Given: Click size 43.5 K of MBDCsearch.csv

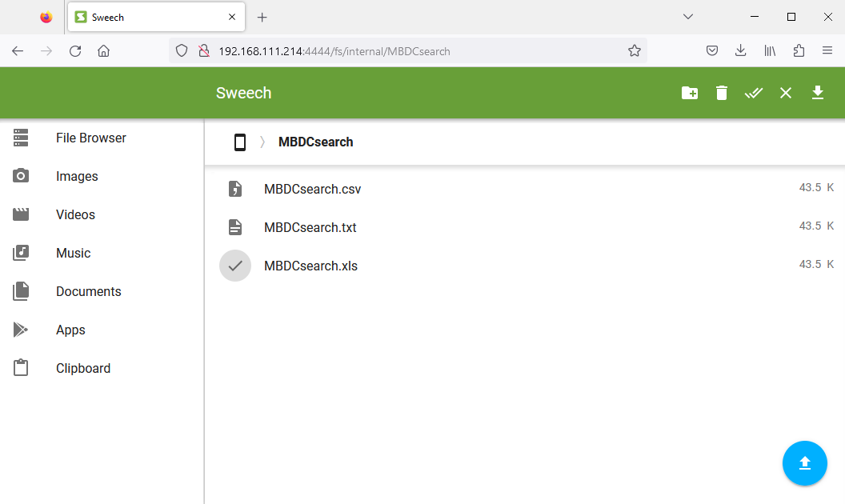Looking at the screenshot, I should (816, 187).
